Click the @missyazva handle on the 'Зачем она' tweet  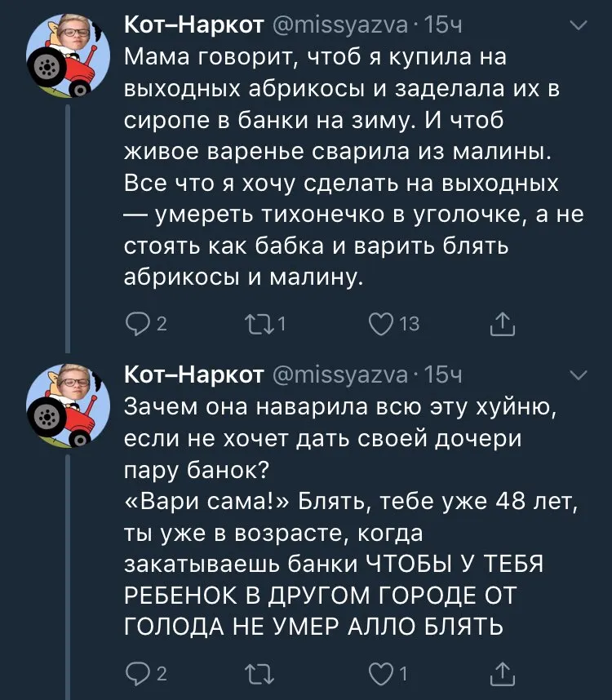pos(341,375)
